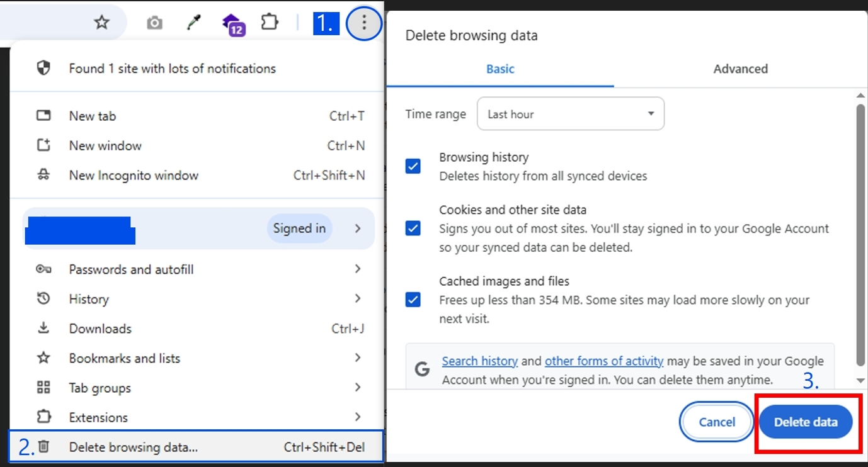Click the dialog's vertical scrollbar thumb
Screen dimensions: 868x467
[x=860, y=233]
